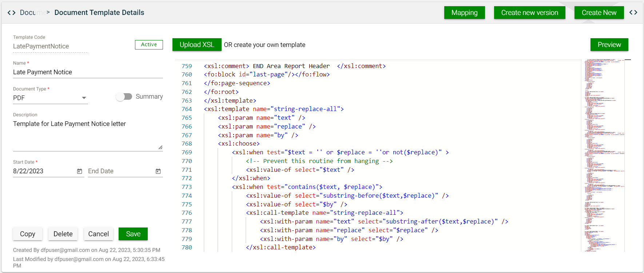Screen dimensions: 644x273
Task: Save the template changes
Action: click(133, 234)
